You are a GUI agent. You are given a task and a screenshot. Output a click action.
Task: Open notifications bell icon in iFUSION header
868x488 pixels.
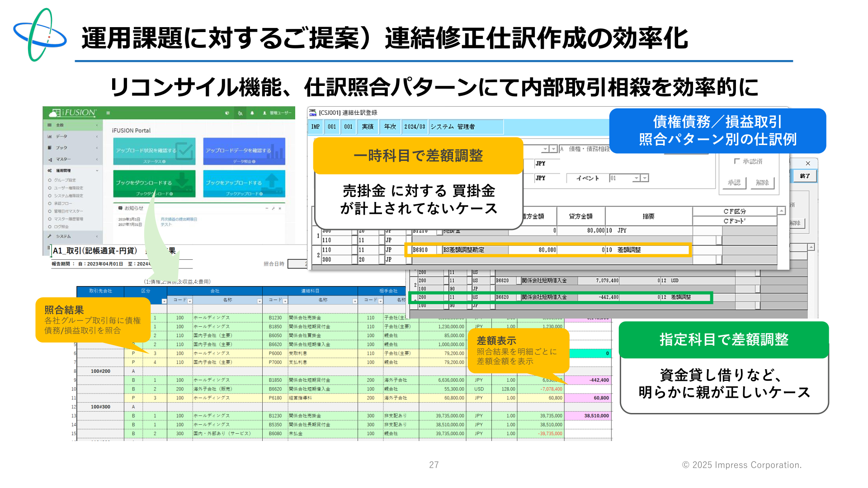point(252,113)
